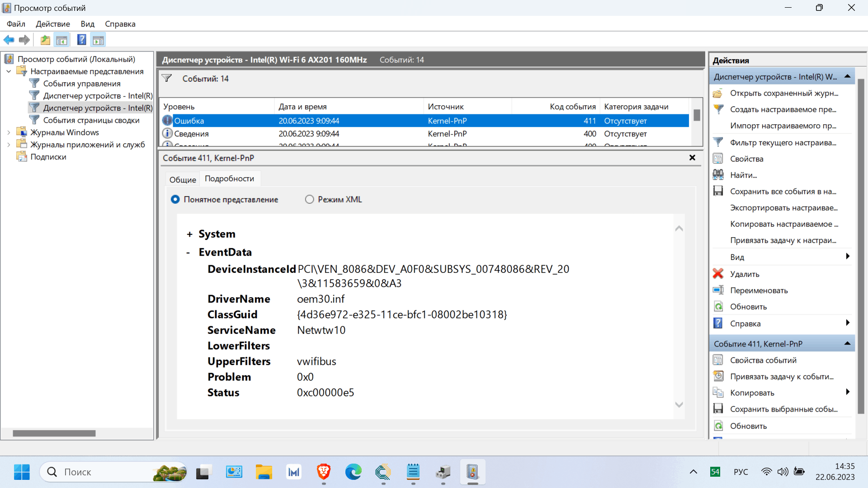Viewport: 868px width, 488px height.
Task: Open Microsoft Edge from the taskbar
Action: tap(354, 472)
